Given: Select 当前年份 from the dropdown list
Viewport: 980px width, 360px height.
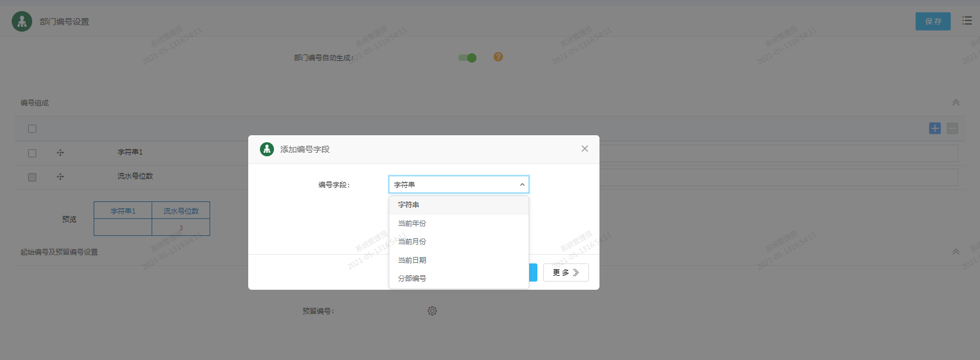Looking at the screenshot, I should pyautogui.click(x=412, y=224).
